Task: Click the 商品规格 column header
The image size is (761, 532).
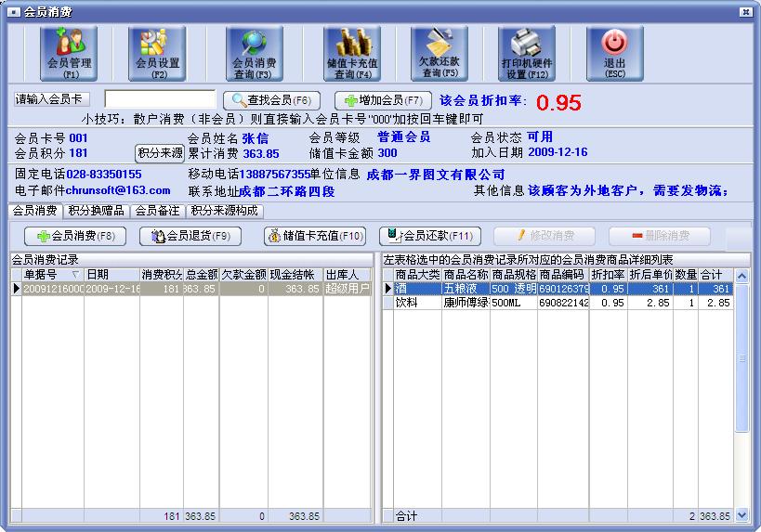Action: click(x=514, y=275)
